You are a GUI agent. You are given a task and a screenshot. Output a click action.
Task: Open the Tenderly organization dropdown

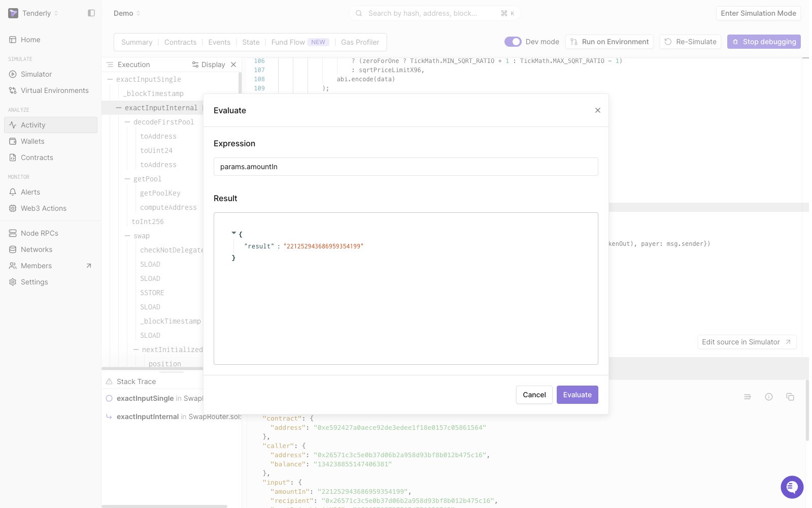[x=41, y=13]
